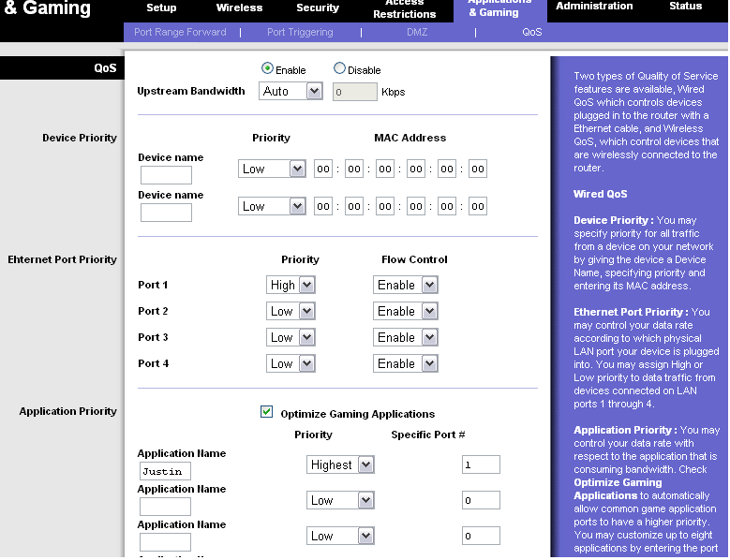
Task: Click the Ehternet Port Priority section label
Action: 62,259
